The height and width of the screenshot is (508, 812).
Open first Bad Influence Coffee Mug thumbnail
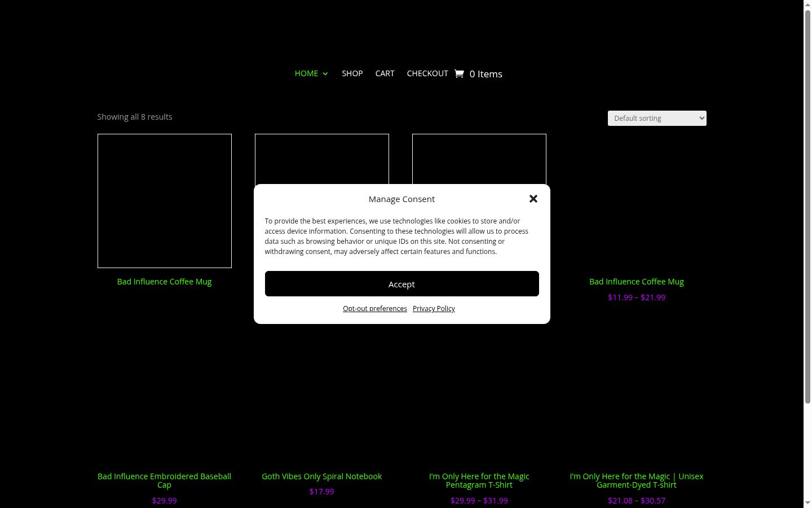[x=164, y=201]
